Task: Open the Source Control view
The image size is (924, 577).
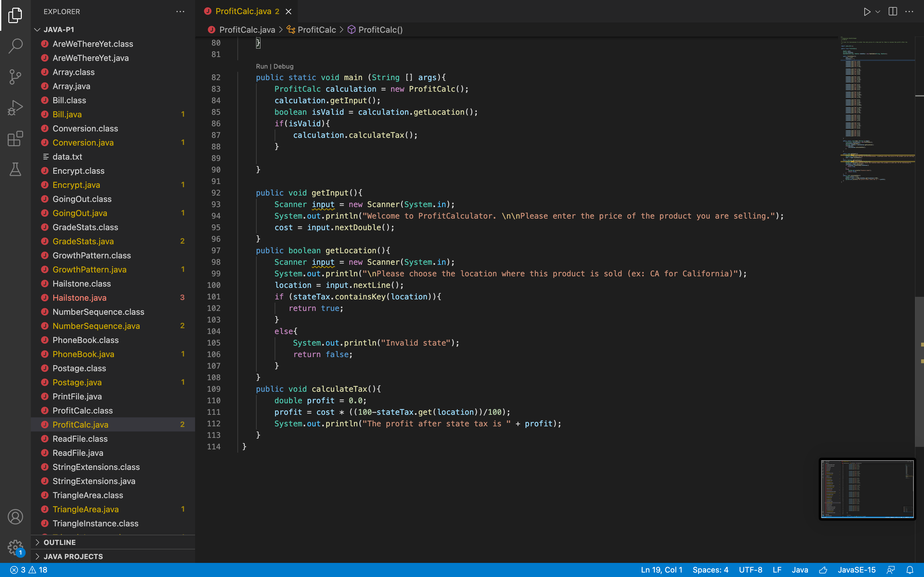Action: (15, 77)
